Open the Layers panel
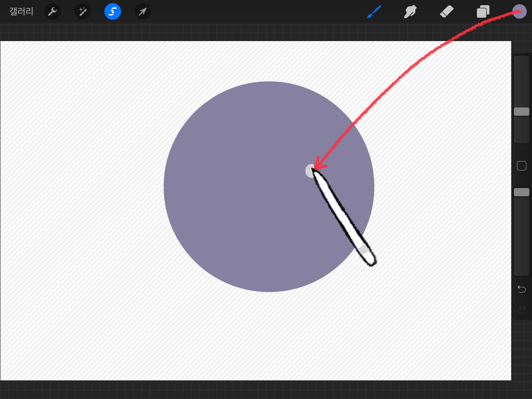Screen dimensions: 532x399 [483, 11]
